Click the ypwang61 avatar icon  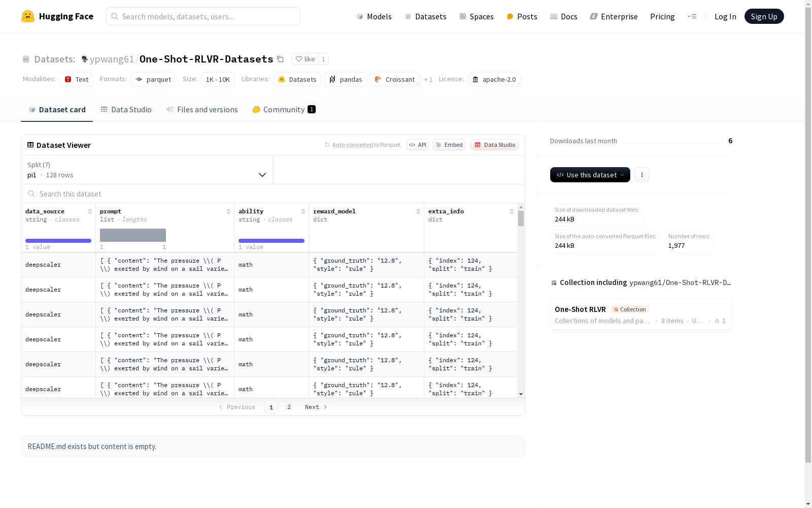coord(85,59)
